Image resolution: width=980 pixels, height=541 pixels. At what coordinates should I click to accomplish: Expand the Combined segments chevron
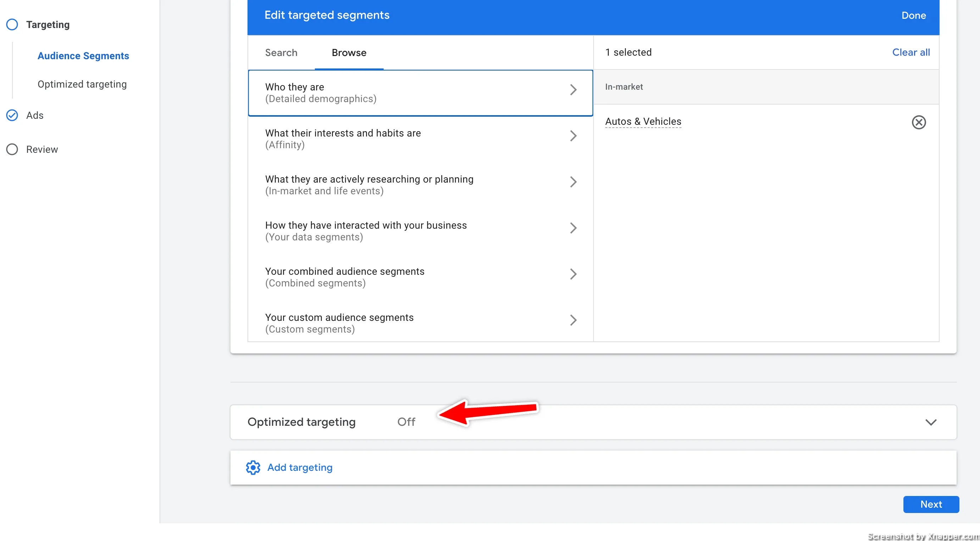tap(573, 274)
